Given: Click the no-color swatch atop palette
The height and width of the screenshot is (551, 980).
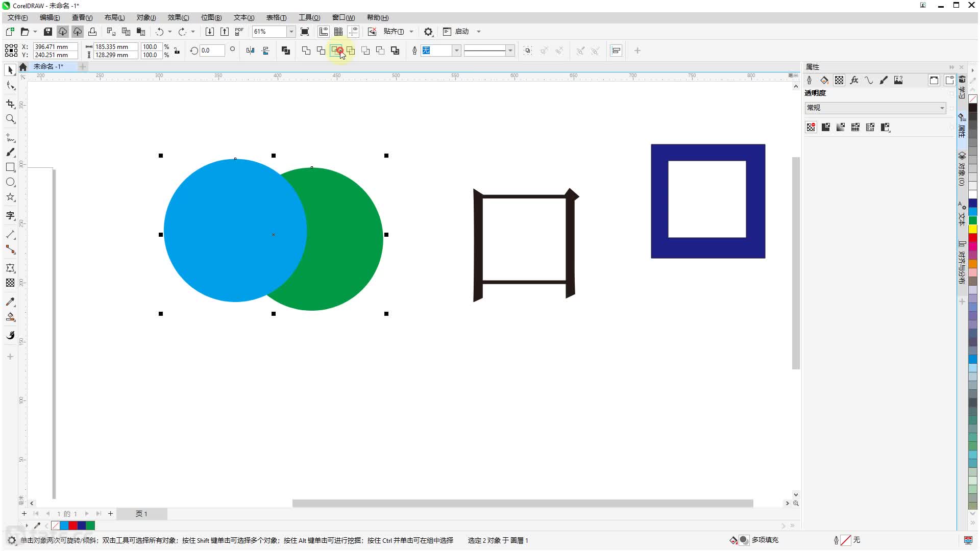Looking at the screenshot, I should pyautogui.click(x=973, y=98).
